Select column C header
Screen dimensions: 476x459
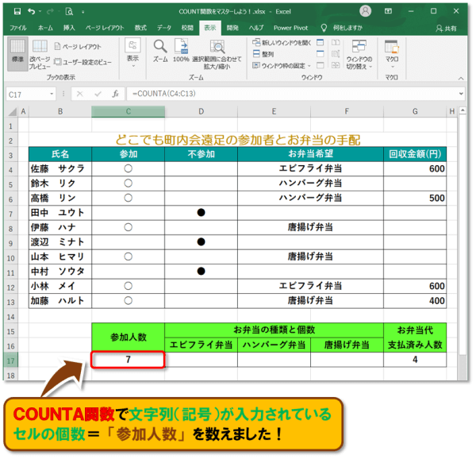click(x=128, y=111)
